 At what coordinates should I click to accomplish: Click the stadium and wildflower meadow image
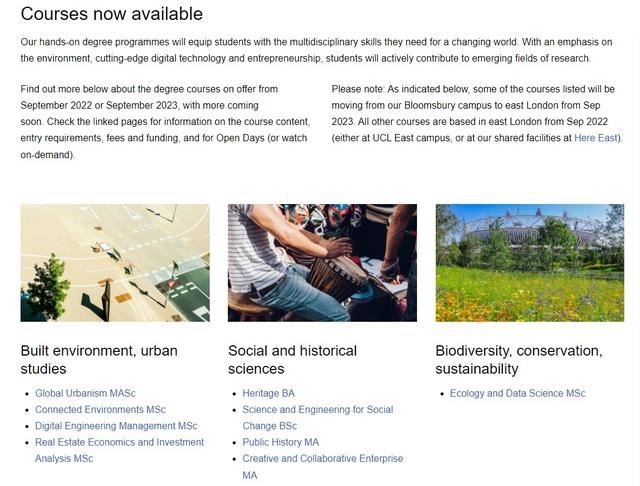point(530,263)
